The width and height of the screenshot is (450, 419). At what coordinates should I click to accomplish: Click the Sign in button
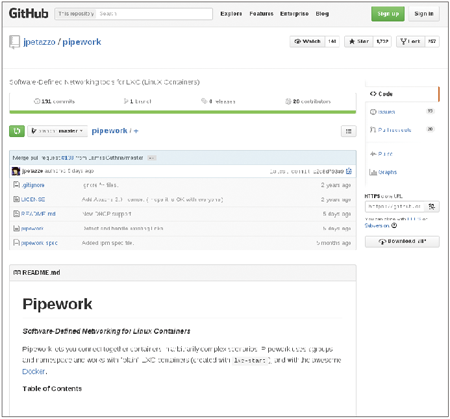[x=424, y=14]
